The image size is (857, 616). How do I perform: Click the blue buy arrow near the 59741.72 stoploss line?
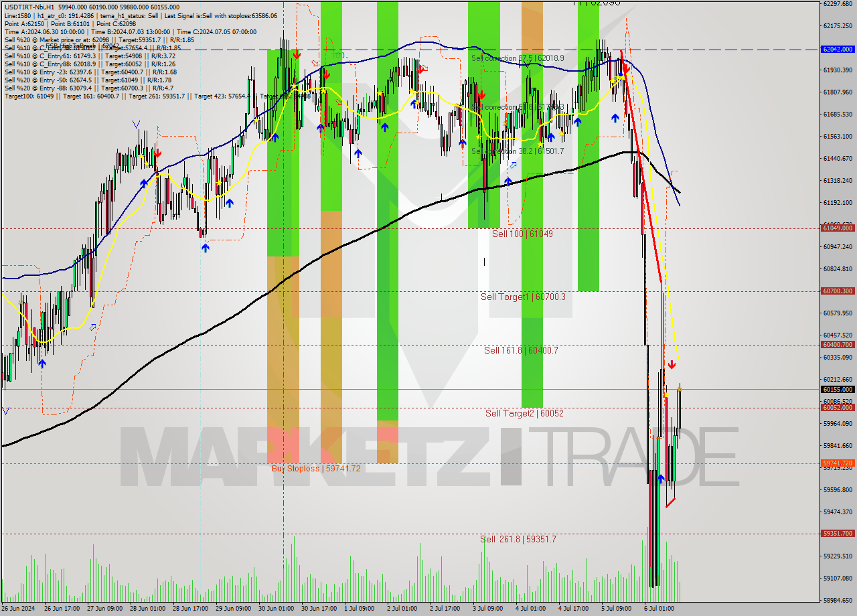click(x=661, y=479)
